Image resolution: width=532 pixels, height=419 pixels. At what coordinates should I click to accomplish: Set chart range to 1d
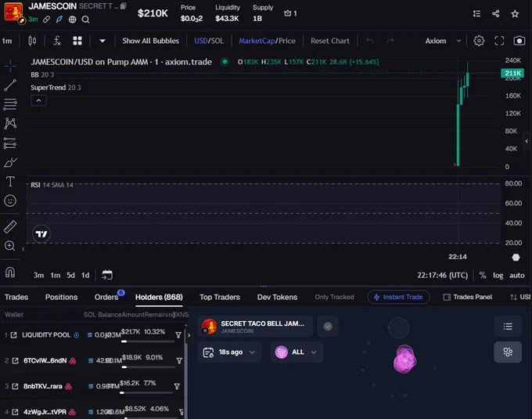tap(85, 276)
